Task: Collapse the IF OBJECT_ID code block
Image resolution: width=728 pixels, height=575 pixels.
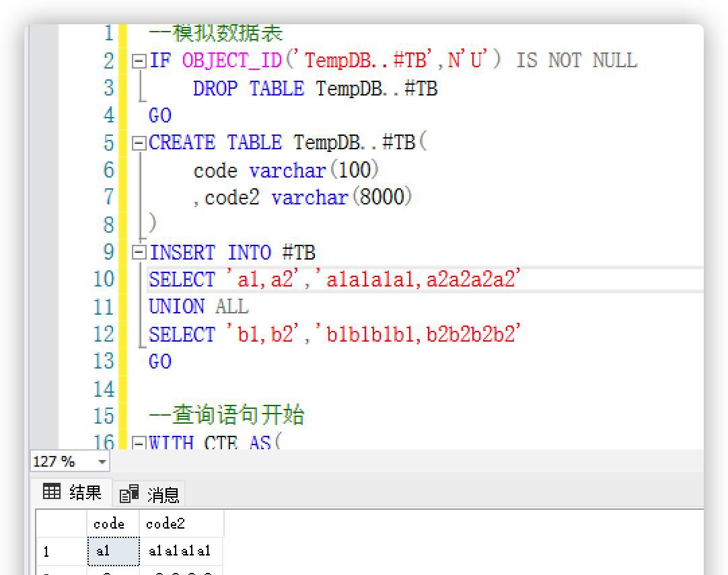Action: click(139, 61)
